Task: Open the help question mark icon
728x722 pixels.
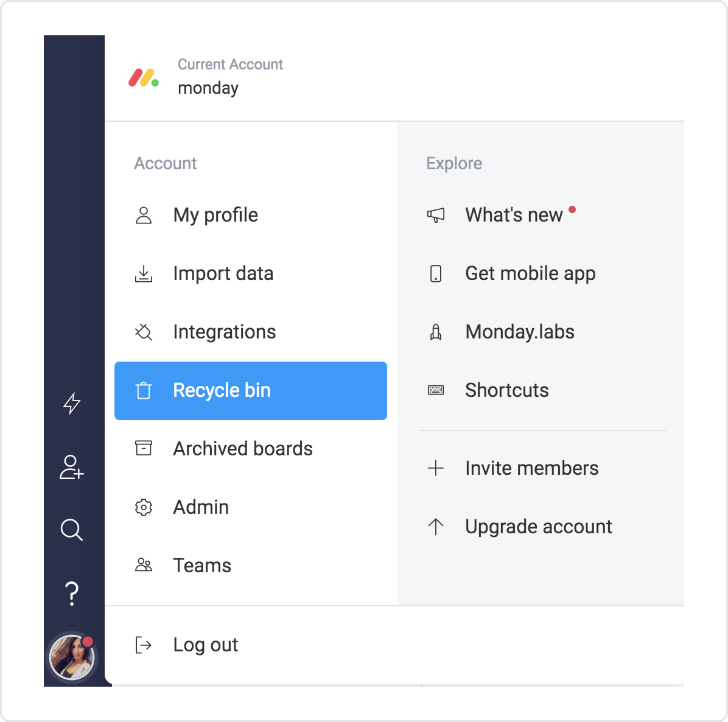Action: [71, 594]
